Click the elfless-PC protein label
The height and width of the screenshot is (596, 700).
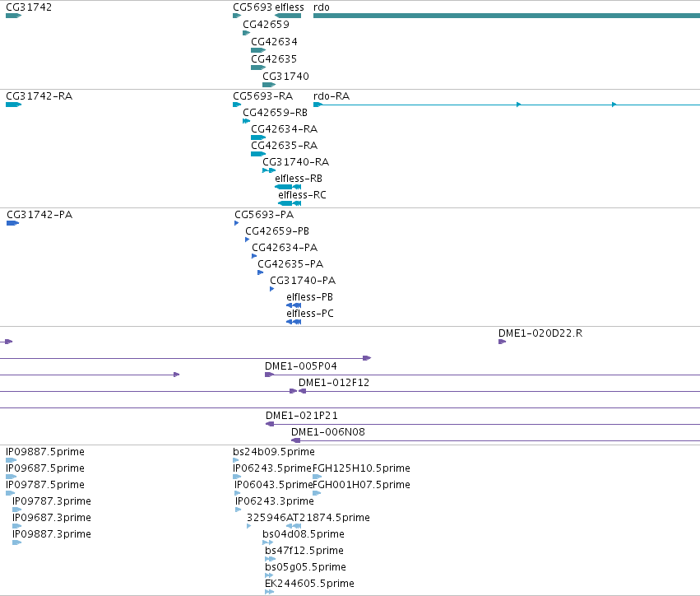(x=310, y=314)
